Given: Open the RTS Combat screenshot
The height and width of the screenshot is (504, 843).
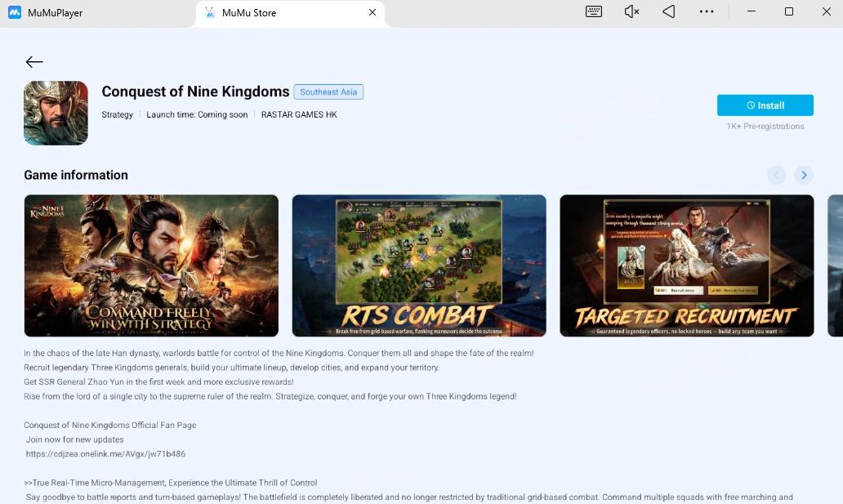Looking at the screenshot, I should (x=419, y=265).
